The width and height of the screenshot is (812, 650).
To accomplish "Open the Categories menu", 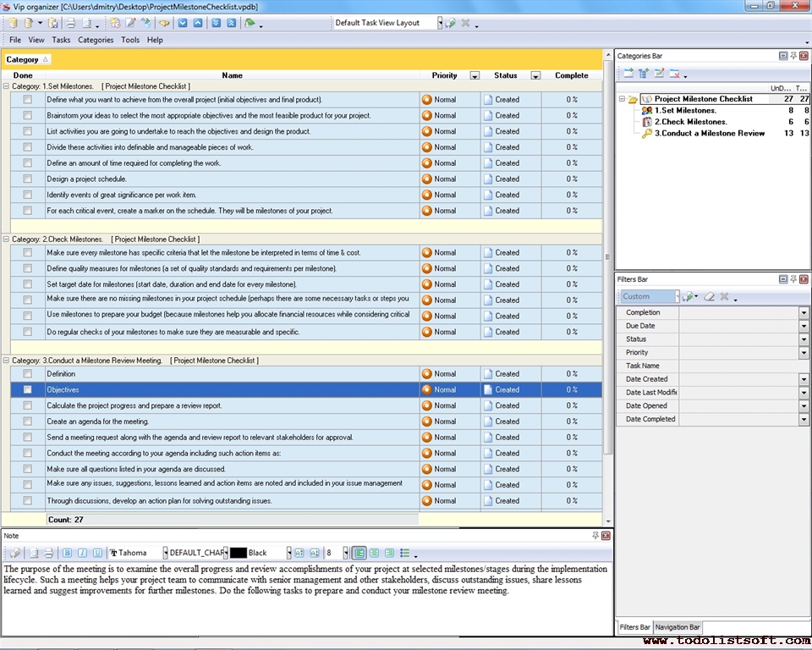I will tap(96, 40).
